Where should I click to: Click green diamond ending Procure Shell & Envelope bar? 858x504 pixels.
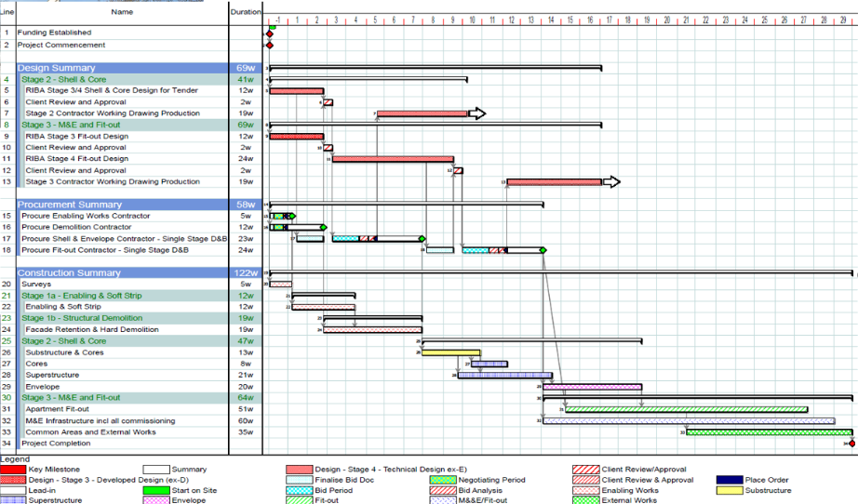(422, 239)
